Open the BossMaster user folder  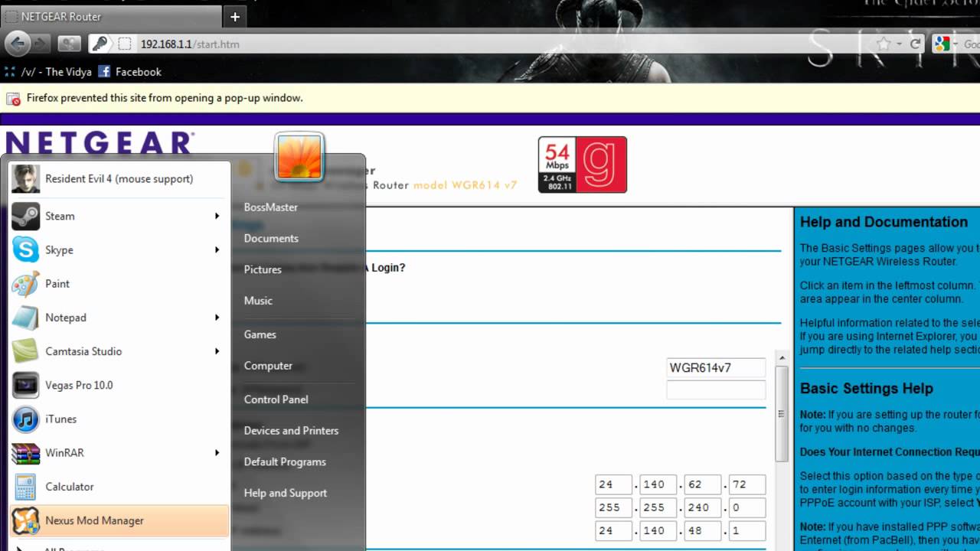(271, 207)
